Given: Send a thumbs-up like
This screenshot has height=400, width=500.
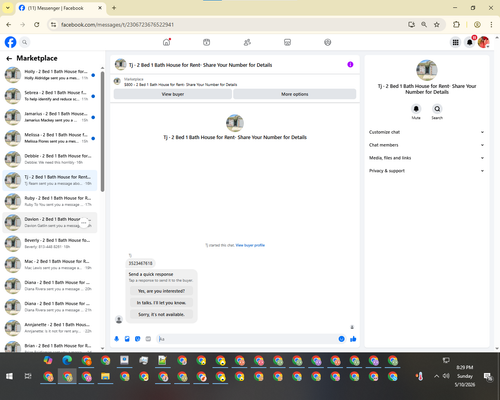Looking at the screenshot, I should pyautogui.click(x=353, y=339).
